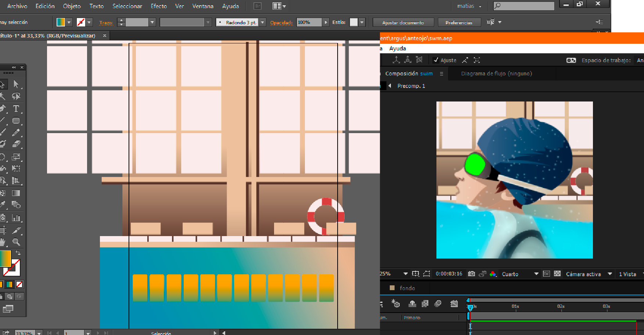The height and width of the screenshot is (335, 644).
Task: Select the Gradient tool in Illustrator
Action: coord(16,193)
